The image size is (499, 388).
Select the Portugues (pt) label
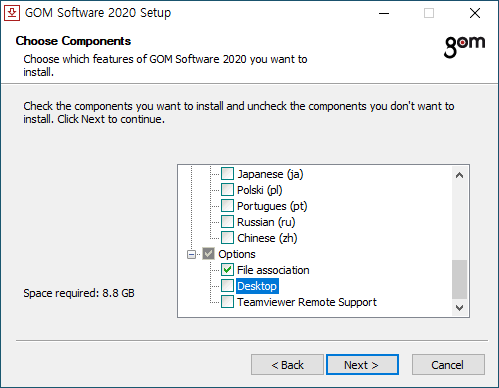coord(272,206)
